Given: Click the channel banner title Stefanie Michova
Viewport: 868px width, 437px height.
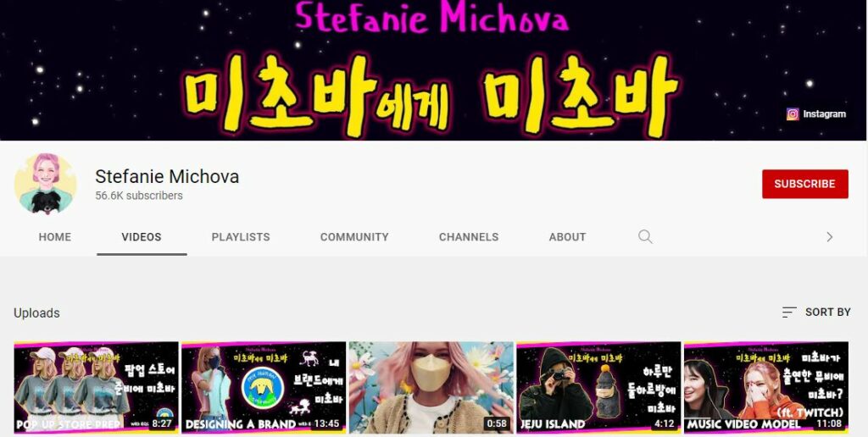Looking at the screenshot, I should coord(431,17).
